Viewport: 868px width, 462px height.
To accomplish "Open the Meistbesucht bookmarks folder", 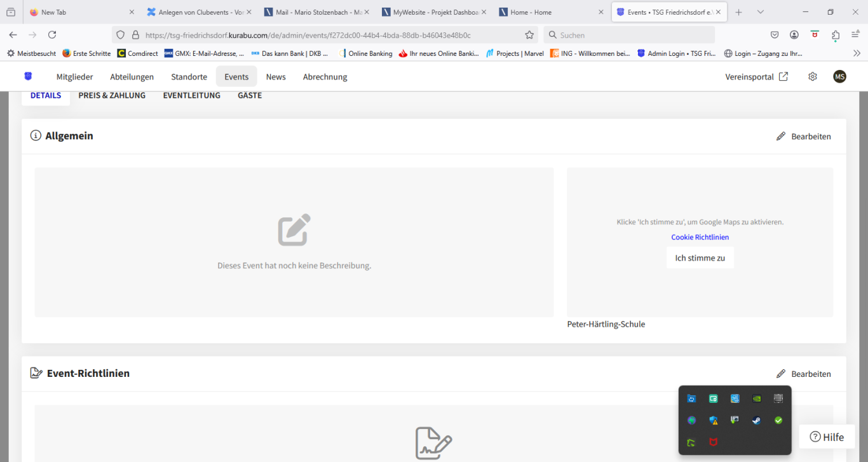I will tap(31, 53).
